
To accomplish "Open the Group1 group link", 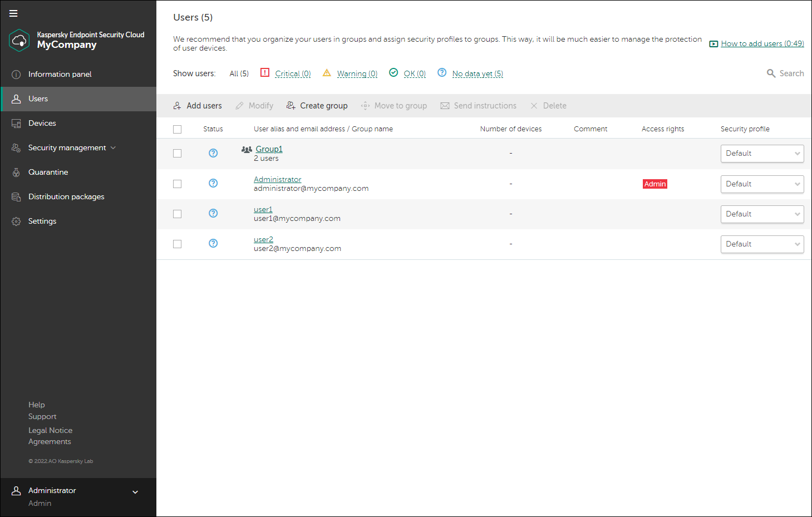I will 269,149.
